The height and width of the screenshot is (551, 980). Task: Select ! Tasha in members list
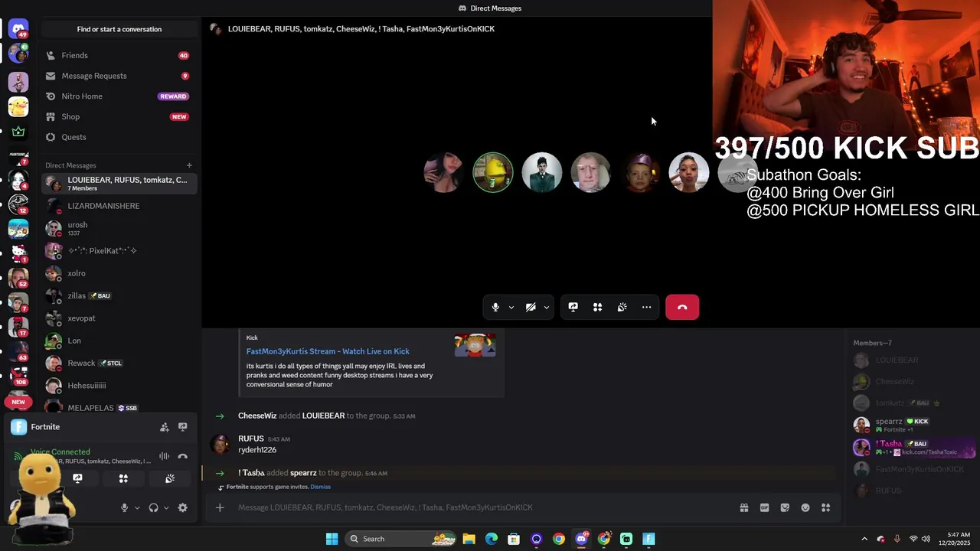(x=913, y=448)
